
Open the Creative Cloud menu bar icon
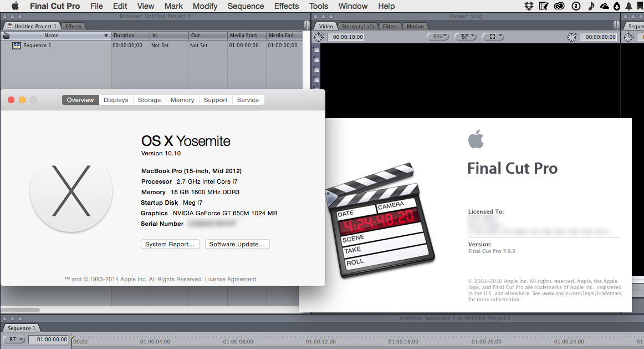point(559,6)
